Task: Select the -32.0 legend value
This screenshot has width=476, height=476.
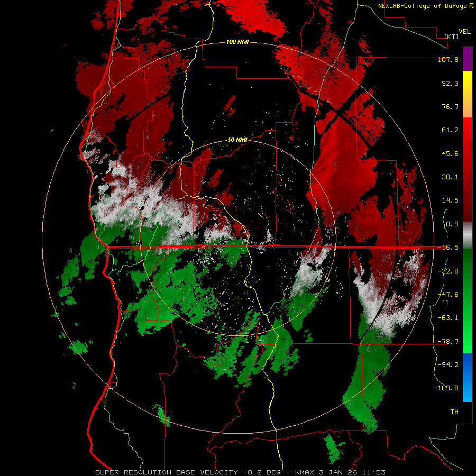Action: tap(448, 271)
